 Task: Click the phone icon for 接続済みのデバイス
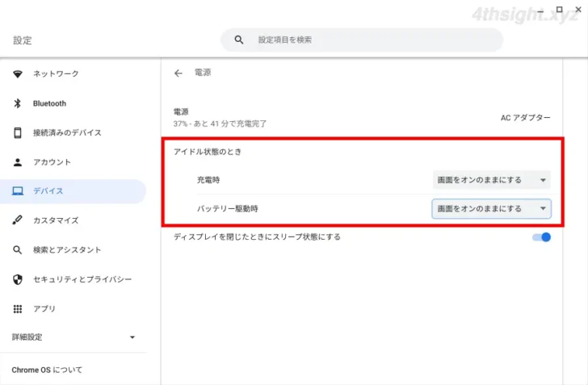[18, 132]
